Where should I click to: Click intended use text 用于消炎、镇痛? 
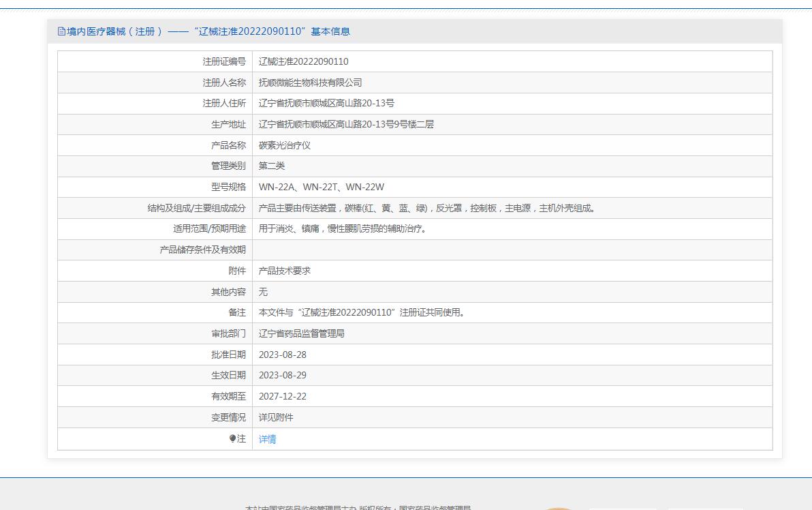[x=345, y=228]
